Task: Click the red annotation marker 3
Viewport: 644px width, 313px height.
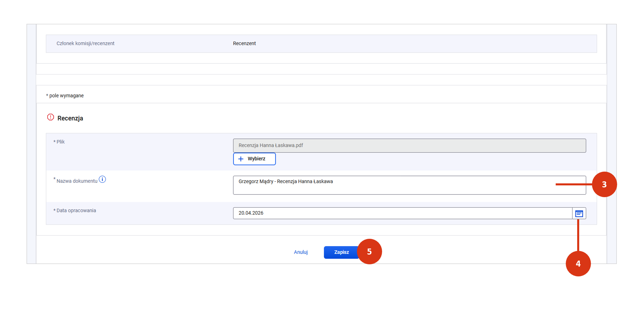Action: pos(604,184)
